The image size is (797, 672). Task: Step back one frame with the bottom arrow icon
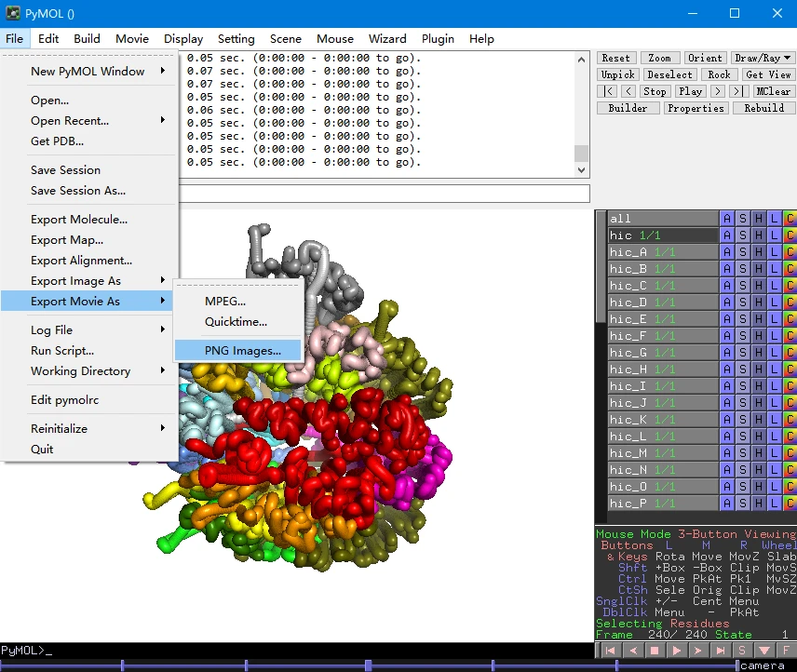(x=631, y=650)
